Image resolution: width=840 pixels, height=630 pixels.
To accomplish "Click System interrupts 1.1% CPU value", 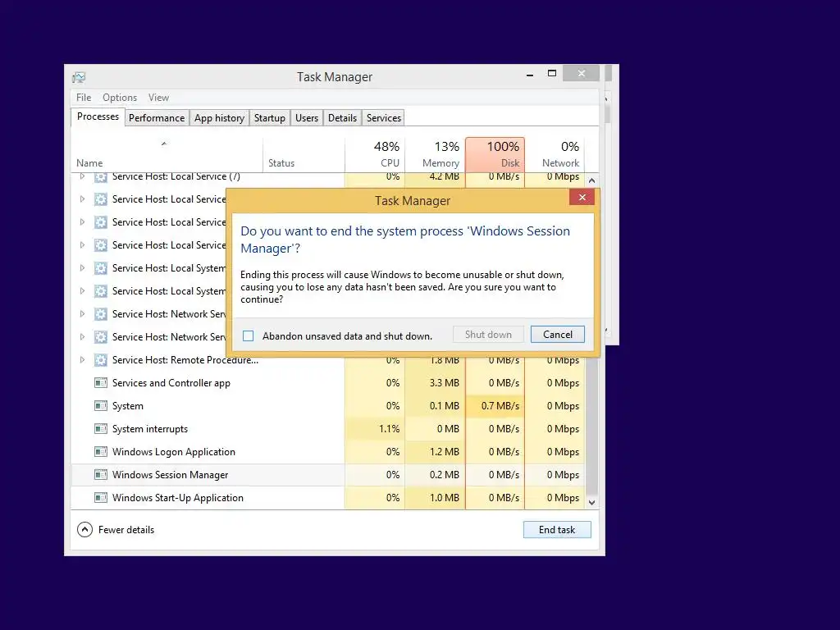I will pyautogui.click(x=389, y=429).
